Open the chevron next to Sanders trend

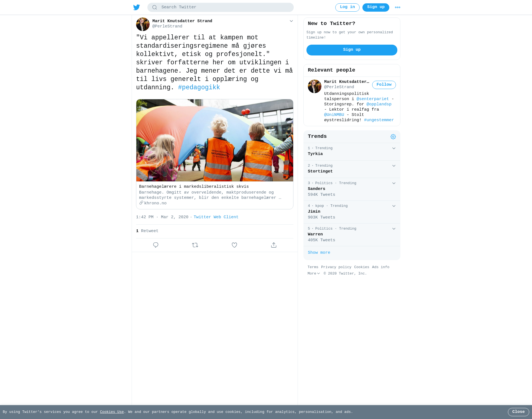394,183
